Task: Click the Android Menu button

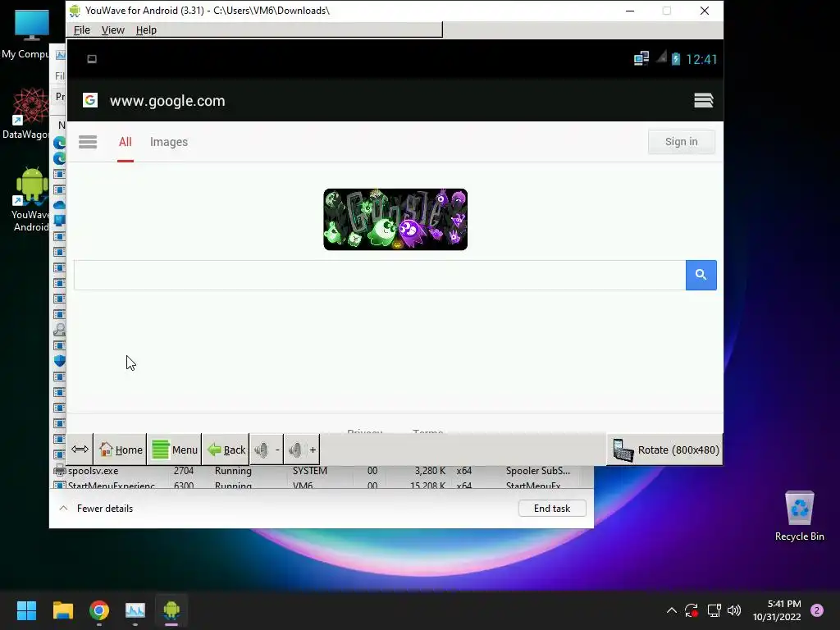Action: pos(174,450)
